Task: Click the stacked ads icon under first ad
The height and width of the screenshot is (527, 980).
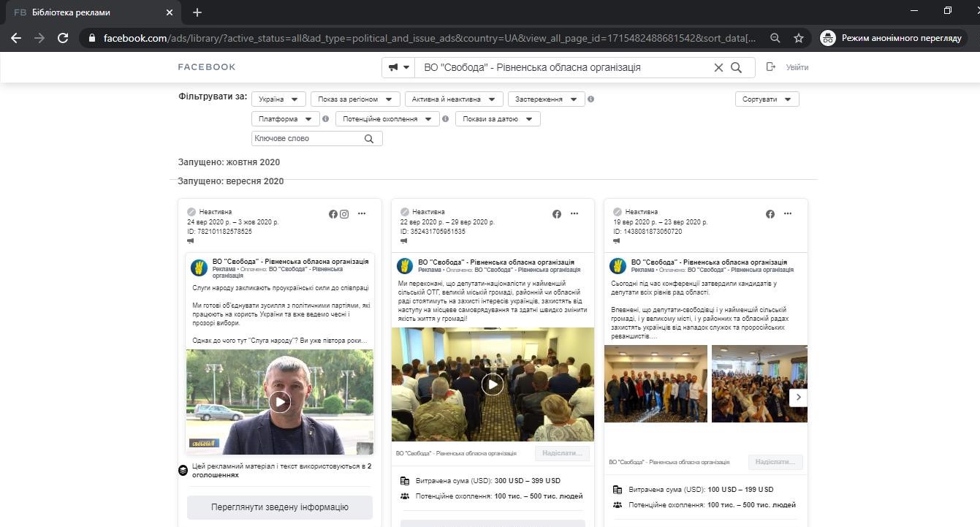Action: coord(183,470)
